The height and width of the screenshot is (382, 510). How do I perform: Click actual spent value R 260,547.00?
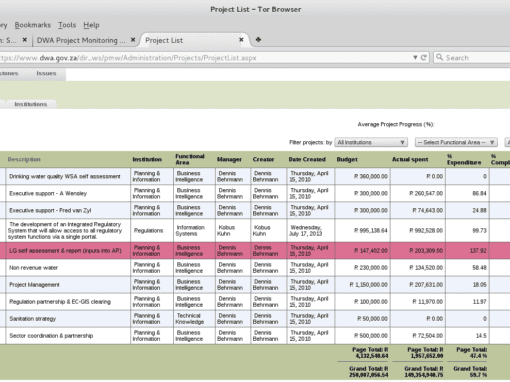(426, 193)
